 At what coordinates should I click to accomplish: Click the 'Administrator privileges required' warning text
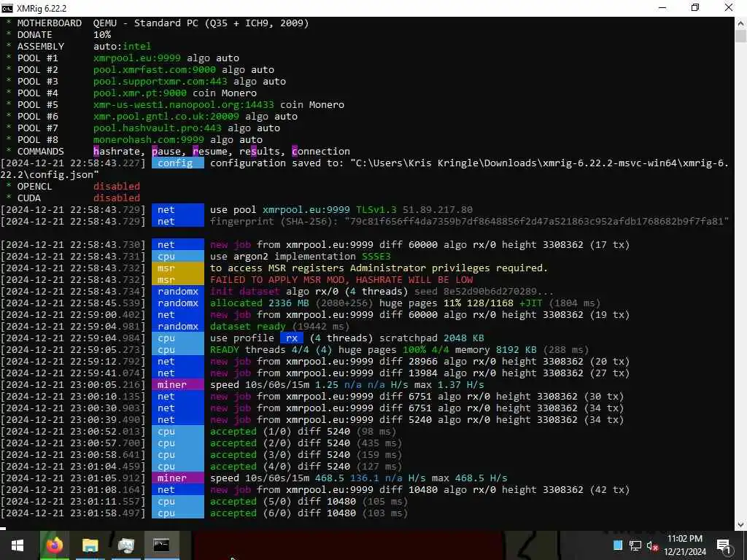coord(379,268)
